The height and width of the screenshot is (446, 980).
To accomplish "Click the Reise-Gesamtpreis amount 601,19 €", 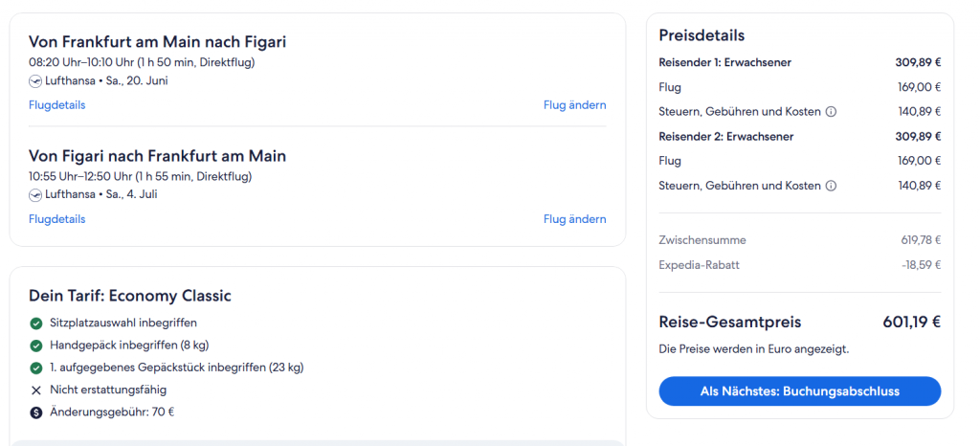I will [911, 323].
